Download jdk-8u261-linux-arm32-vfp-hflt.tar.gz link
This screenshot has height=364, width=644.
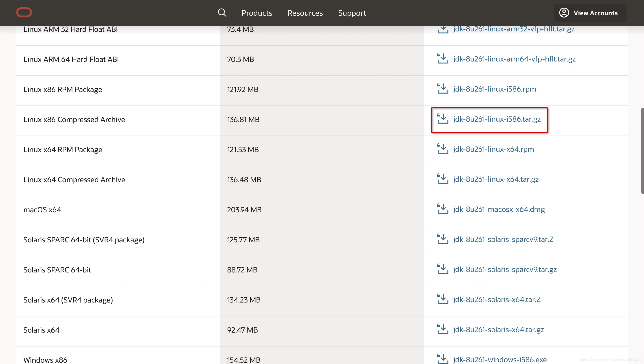coord(514,29)
